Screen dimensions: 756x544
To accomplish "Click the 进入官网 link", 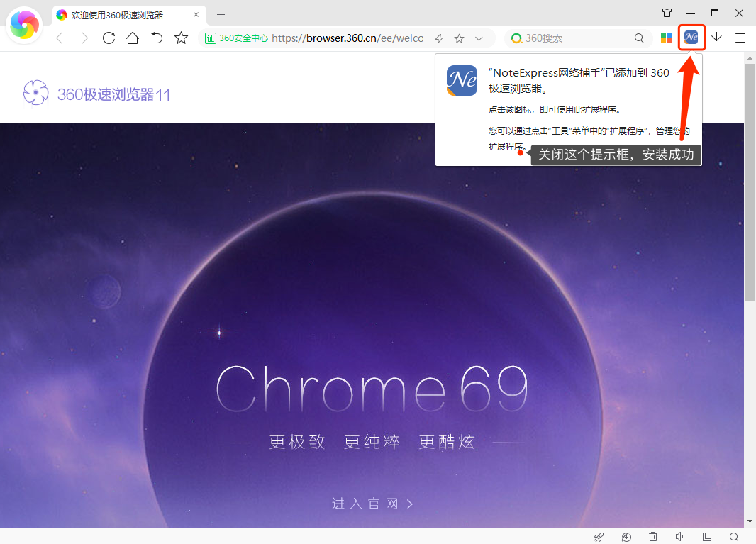I will pyautogui.click(x=372, y=504).
